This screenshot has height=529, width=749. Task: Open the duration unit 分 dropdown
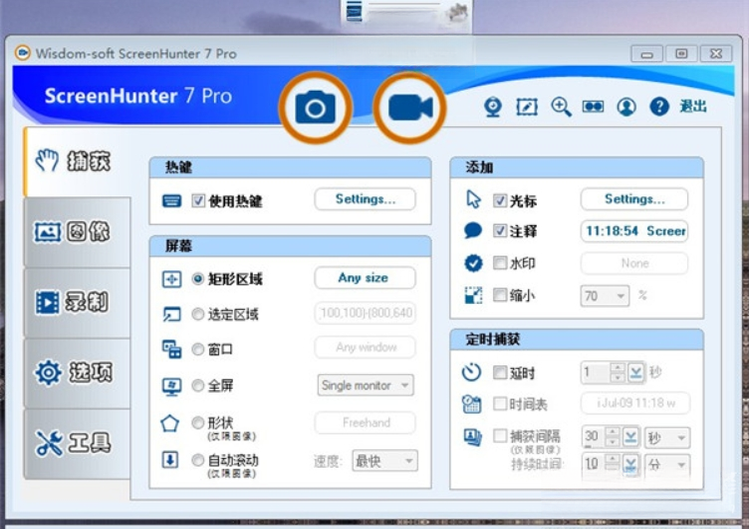tap(667, 464)
